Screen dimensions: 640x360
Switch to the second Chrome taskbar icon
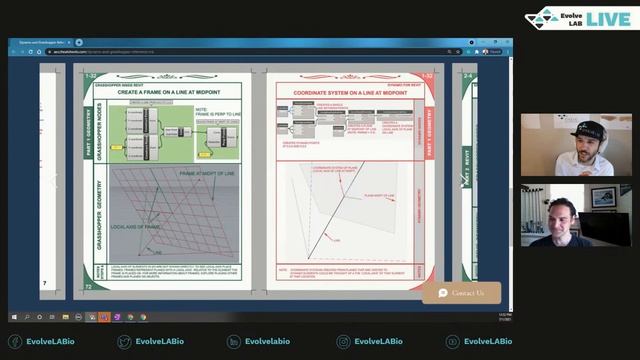point(143,317)
